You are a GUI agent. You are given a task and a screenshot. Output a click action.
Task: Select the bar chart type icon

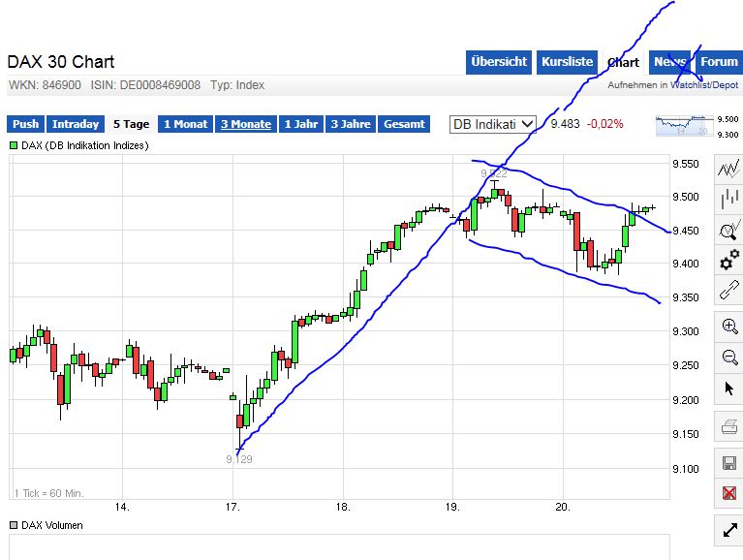click(728, 201)
